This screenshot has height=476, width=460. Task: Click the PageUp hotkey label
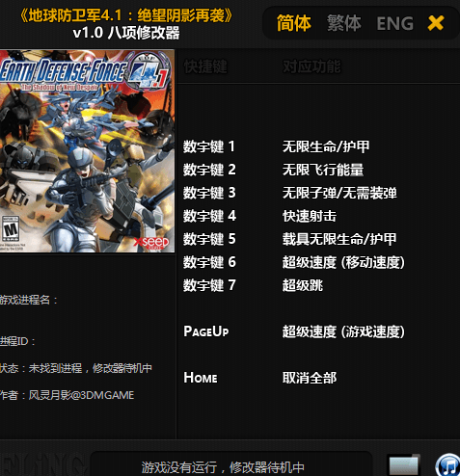click(206, 331)
